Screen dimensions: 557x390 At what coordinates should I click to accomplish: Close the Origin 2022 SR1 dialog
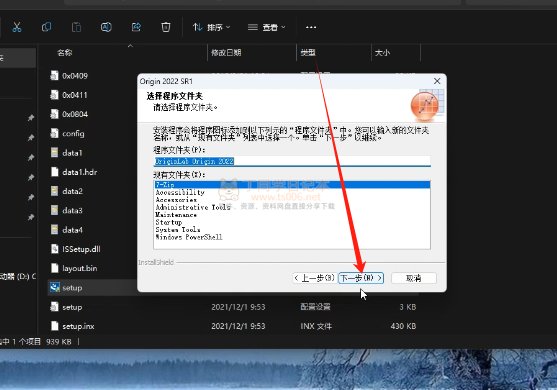437,81
